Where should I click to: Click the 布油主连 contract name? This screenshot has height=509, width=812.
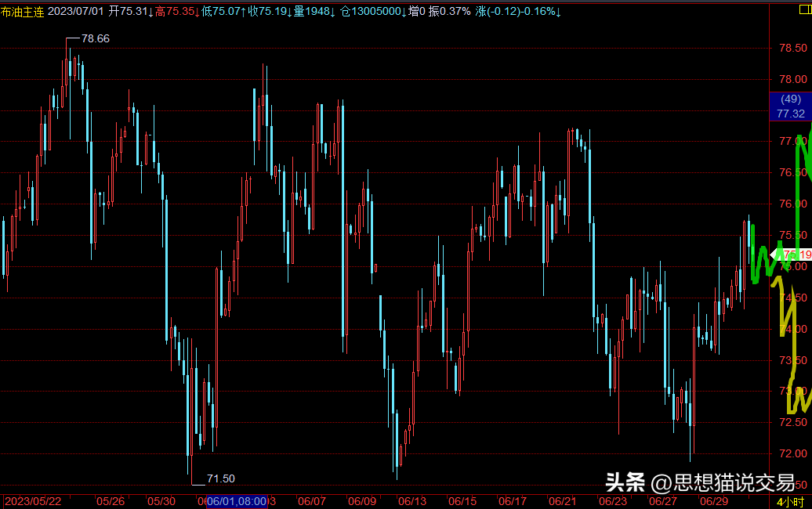[22, 12]
